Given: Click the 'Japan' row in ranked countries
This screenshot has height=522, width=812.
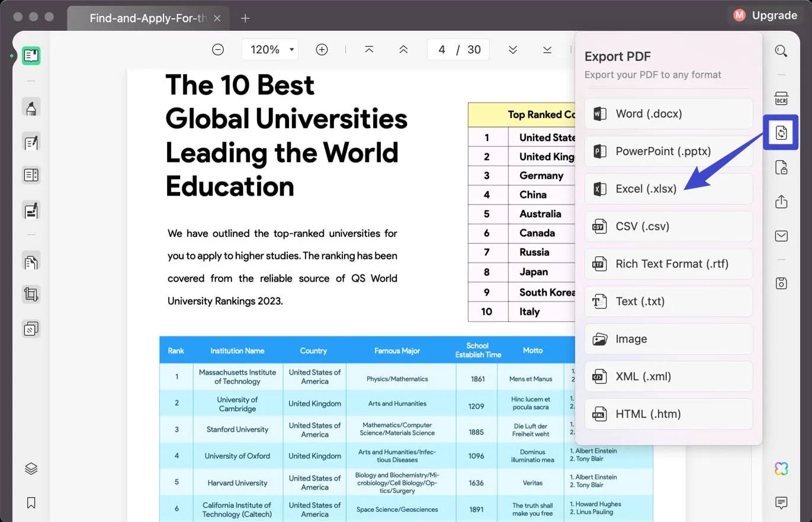Looking at the screenshot, I should (521, 272).
